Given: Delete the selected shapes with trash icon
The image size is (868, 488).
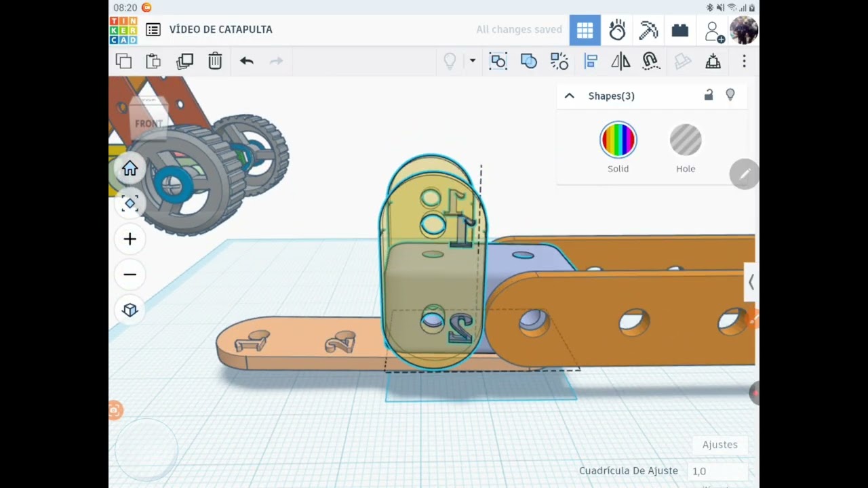Looking at the screenshot, I should (x=215, y=61).
